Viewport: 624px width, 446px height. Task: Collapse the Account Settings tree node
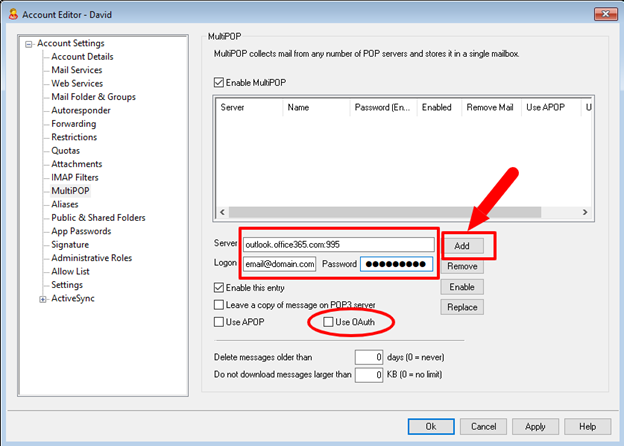tap(27, 43)
